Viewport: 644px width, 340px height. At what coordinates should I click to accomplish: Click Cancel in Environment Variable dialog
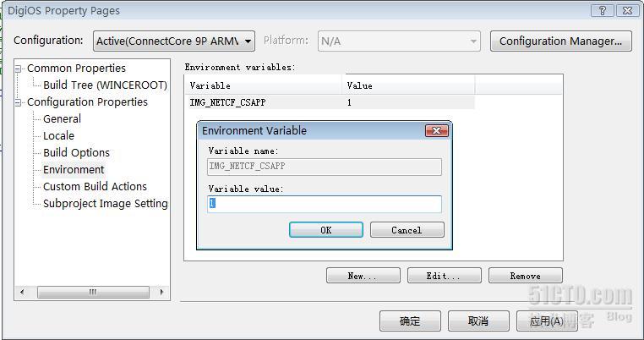[x=407, y=230]
